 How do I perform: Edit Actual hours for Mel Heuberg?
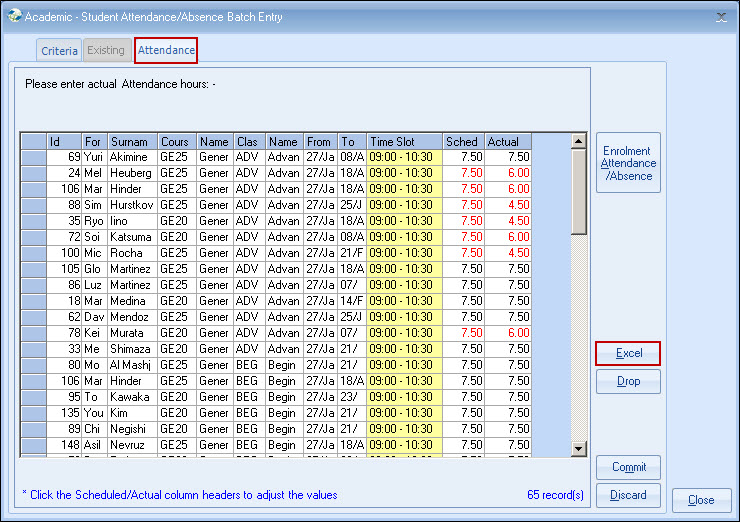(508, 173)
